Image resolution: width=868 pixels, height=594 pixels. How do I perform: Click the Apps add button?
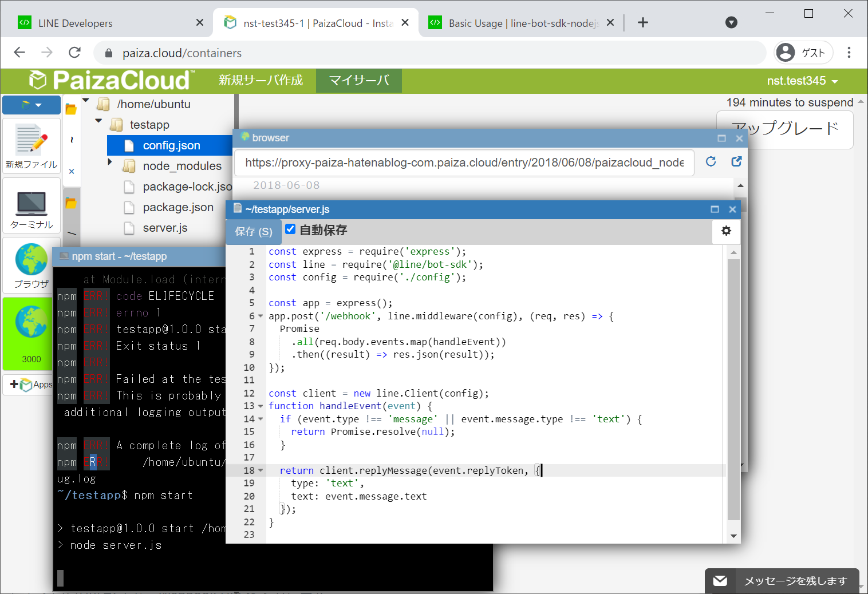[30, 385]
